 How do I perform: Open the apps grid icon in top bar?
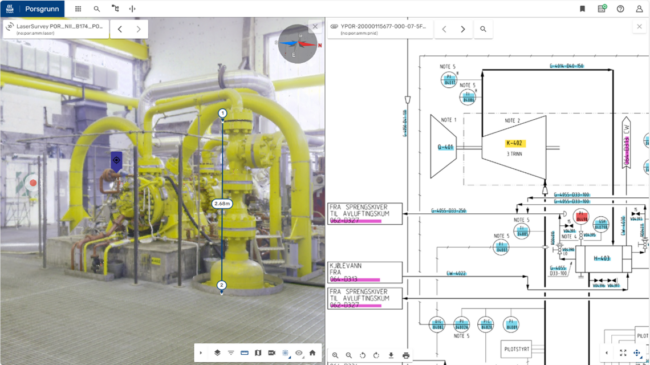[x=78, y=9]
